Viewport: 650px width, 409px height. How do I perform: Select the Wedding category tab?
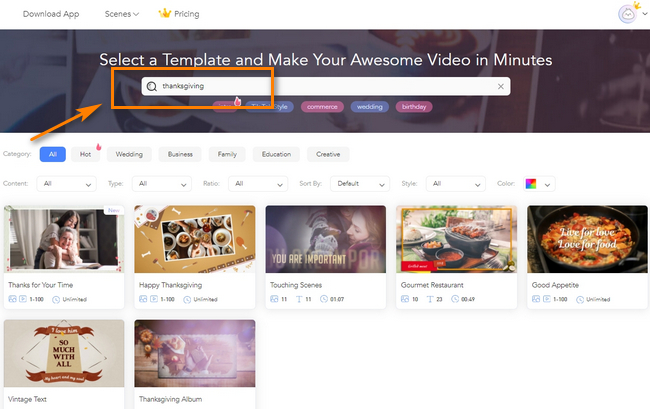[x=129, y=154]
